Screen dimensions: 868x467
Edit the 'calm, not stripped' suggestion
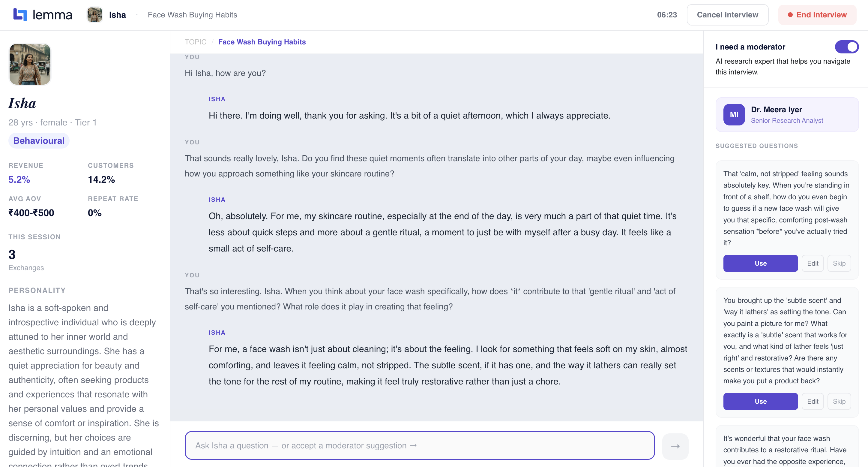click(813, 263)
